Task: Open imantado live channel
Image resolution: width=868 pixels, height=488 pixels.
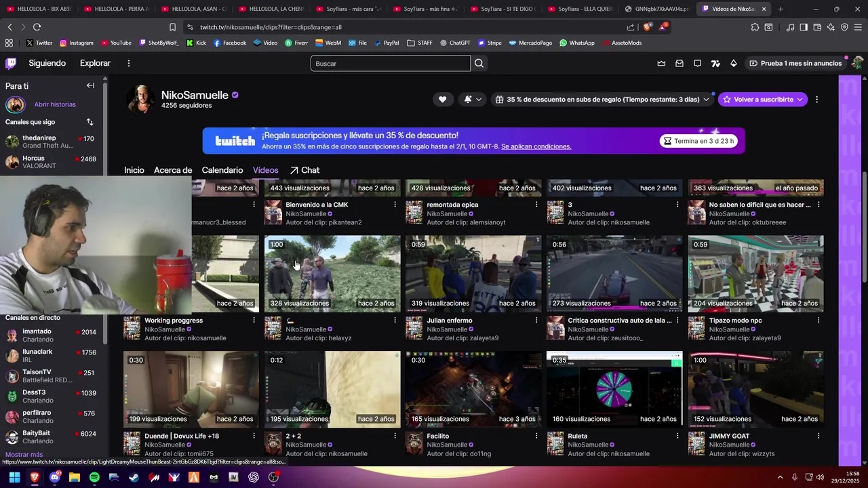Action: coord(51,335)
